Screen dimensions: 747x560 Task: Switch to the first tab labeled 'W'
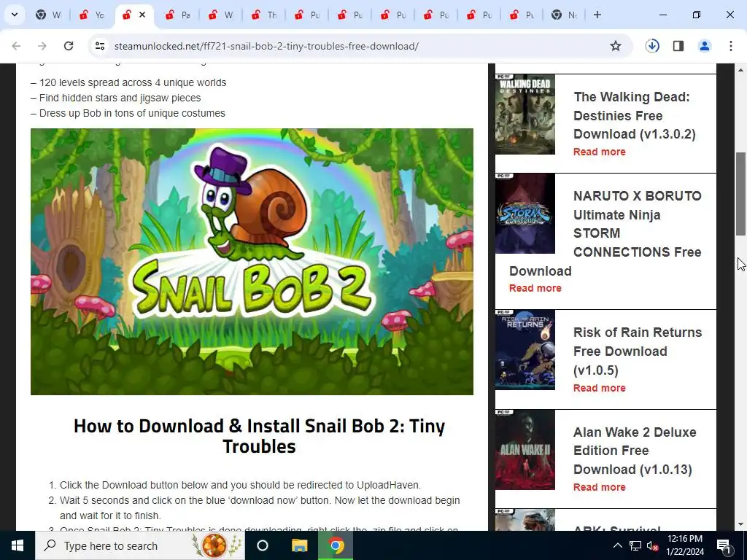pyautogui.click(x=49, y=15)
